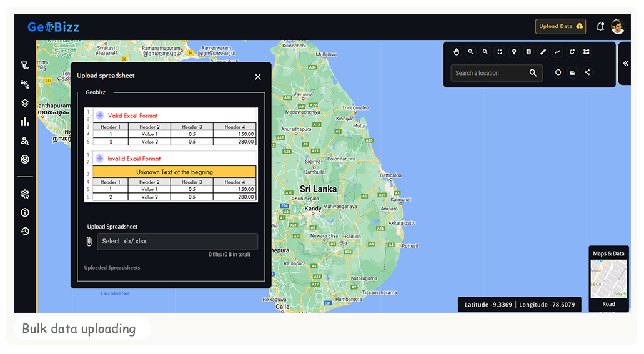Click the Latitude -9.3369 readout

(488, 305)
